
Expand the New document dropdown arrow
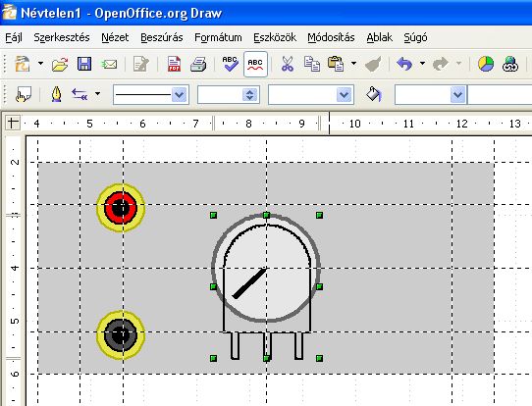40,64
